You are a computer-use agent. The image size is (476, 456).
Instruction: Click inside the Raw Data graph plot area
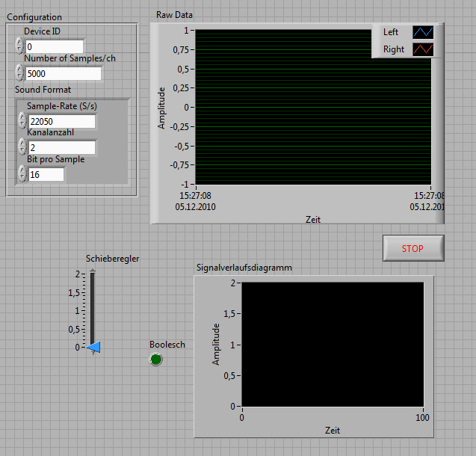[313, 107]
